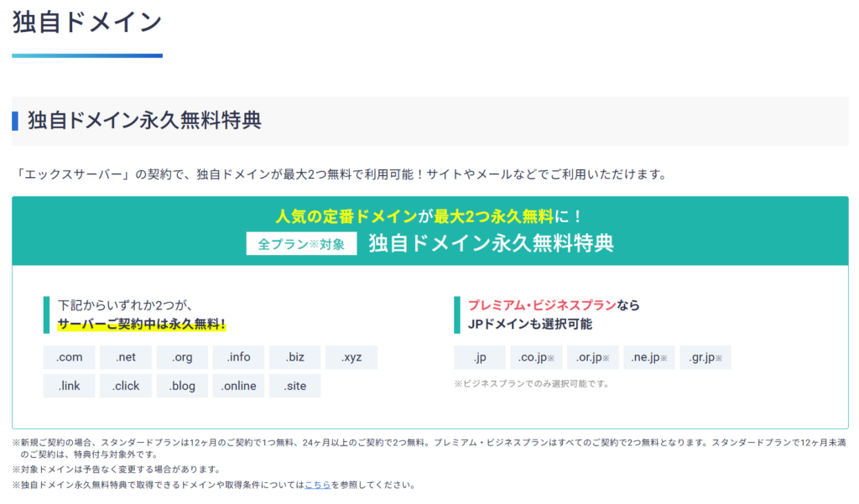Click the .link domain chip
Screen dimensions: 859x504
69,386
